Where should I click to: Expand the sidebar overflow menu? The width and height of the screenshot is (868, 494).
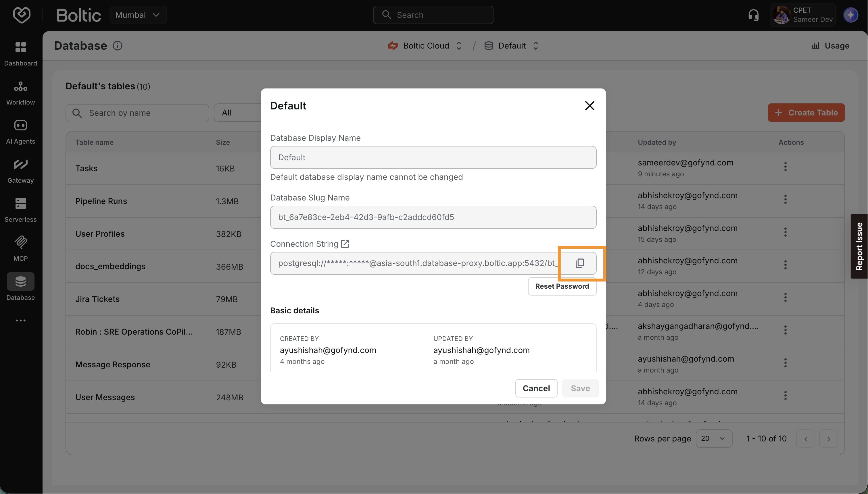(x=20, y=320)
